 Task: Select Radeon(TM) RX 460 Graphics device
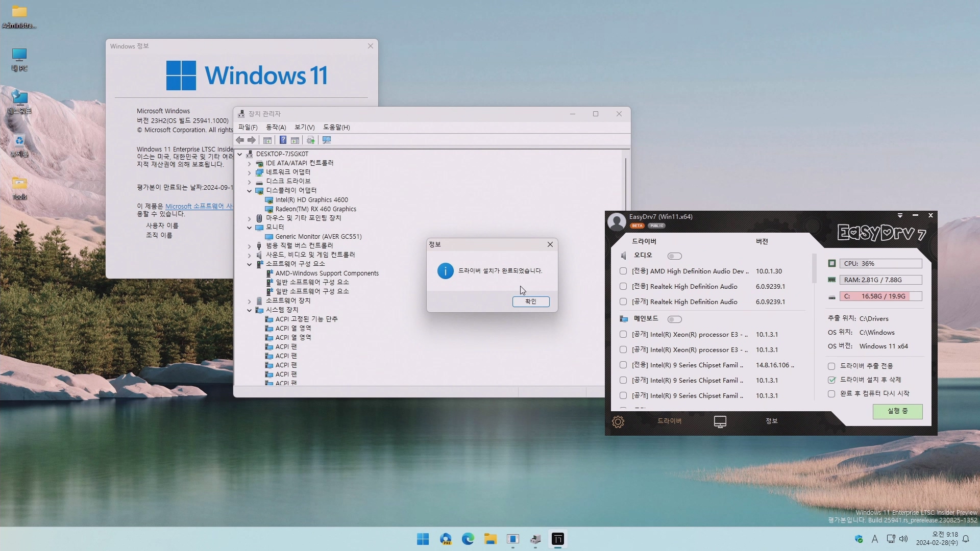[315, 209]
